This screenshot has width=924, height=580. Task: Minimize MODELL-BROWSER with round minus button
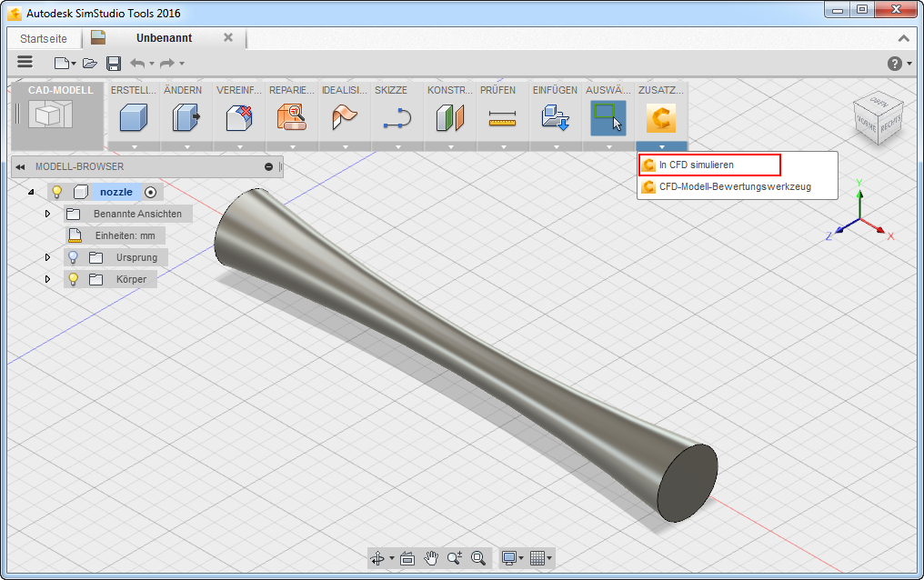pyautogui.click(x=268, y=167)
